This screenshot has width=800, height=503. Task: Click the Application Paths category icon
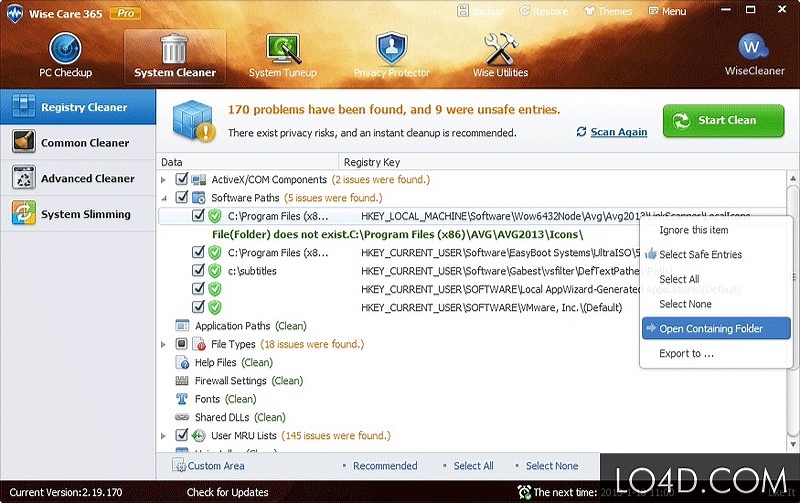[182, 325]
